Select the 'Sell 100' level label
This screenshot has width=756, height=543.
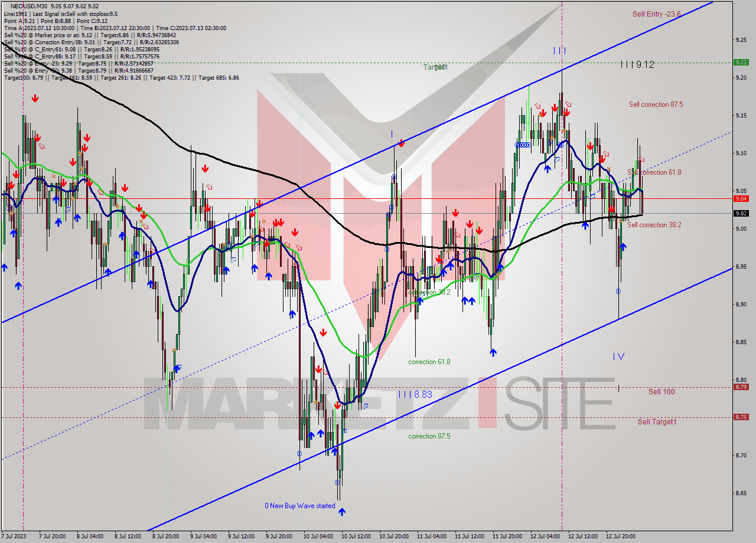[661, 392]
